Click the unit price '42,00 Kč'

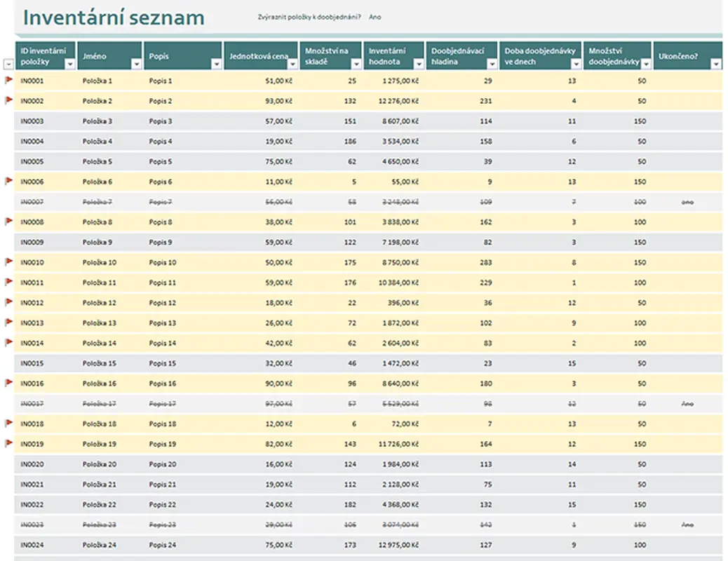(279, 343)
